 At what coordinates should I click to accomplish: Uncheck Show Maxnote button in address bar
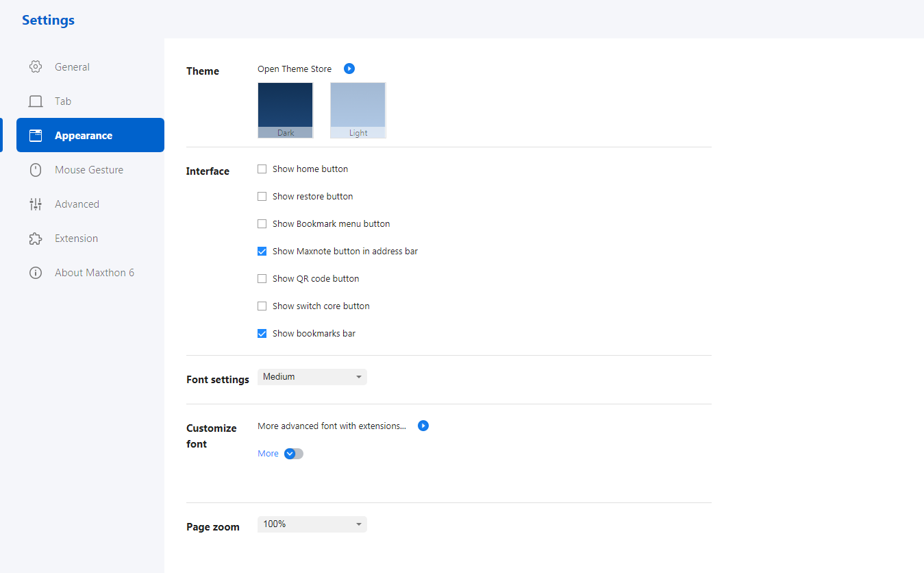pos(262,251)
